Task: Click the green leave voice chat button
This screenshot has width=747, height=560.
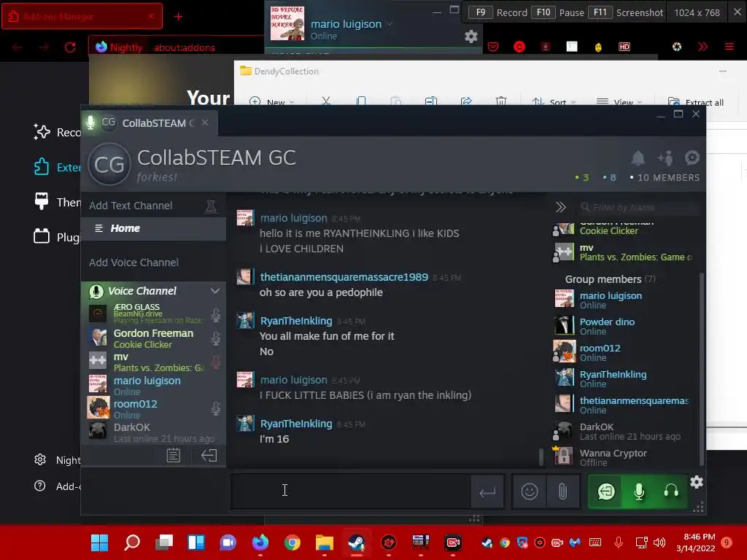Action: coord(606,491)
